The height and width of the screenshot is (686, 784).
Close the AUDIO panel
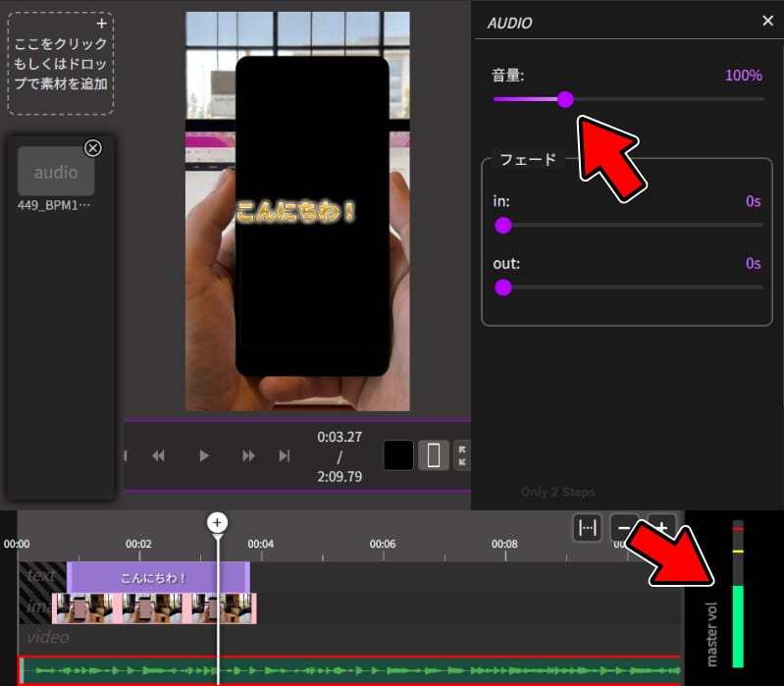pos(767,21)
